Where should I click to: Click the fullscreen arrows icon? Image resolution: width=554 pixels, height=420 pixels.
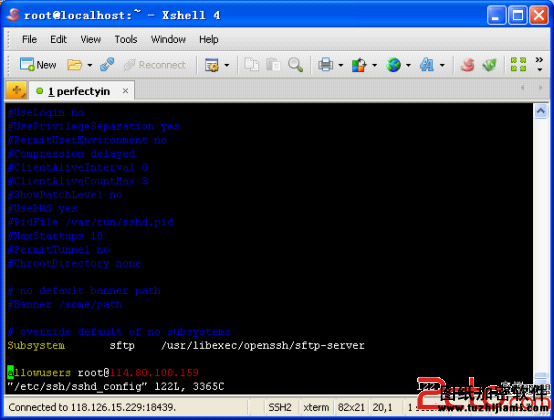point(518,64)
